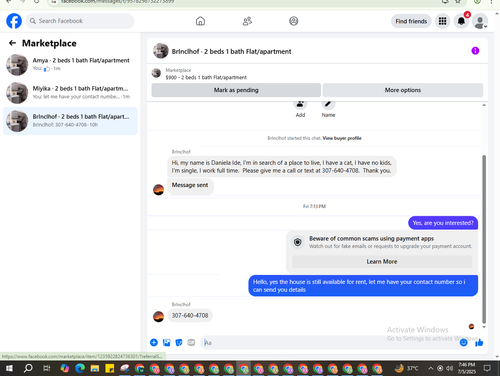This screenshot has width=500, height=376.
Task: Open More options
Action: (x=403, y=90)
